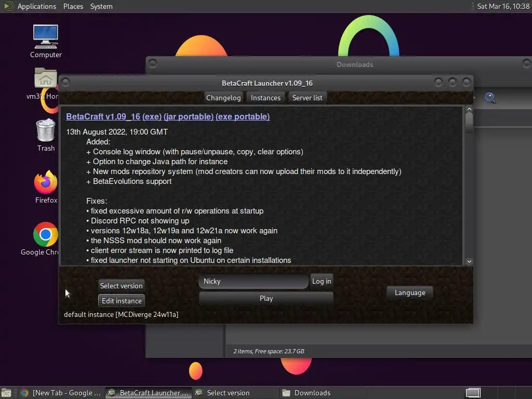The height and width of the screenshot is (399, 532).
Task: Click the changelog scrollbar down arrow
Action: click(469, 261)
